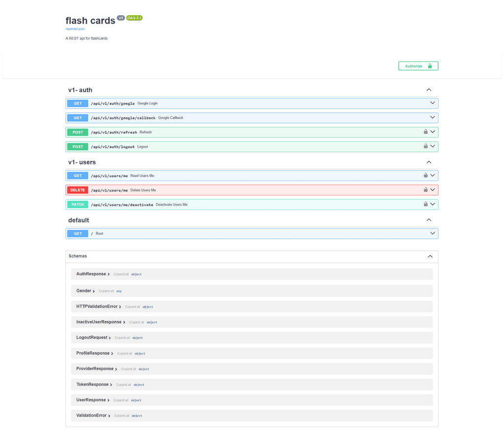Screen dimensions: 504x437
Task: Click lock icon on auth logout endpoint
Action: (426, 146)
